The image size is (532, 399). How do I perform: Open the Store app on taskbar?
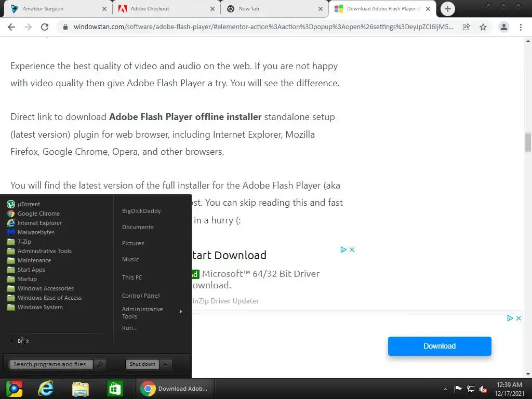point(115,389)
